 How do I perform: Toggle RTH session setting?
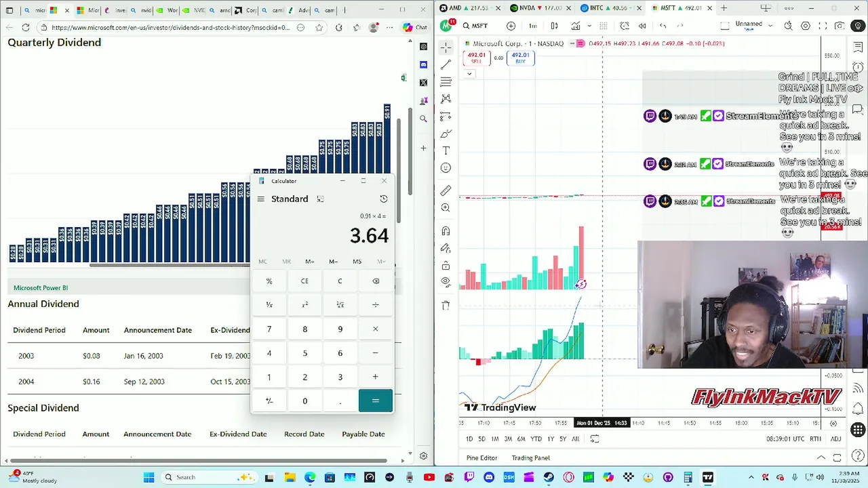tap(815, 439)
